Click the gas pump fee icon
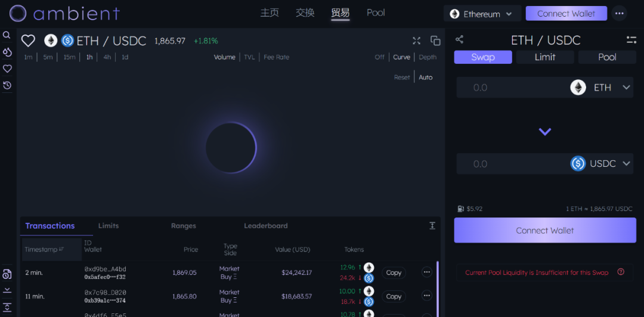The width and height of the screenshot is (644, 317). click(x=461, y=209)
